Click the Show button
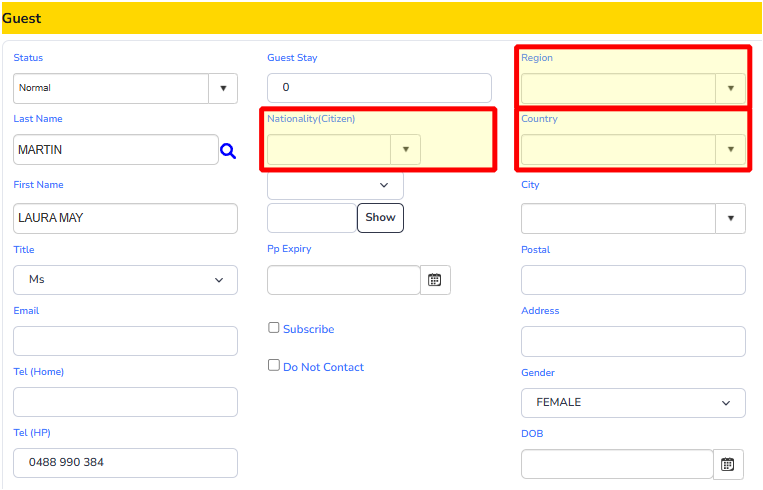Viewport: 763px width, 490px height. pos(380,218)
